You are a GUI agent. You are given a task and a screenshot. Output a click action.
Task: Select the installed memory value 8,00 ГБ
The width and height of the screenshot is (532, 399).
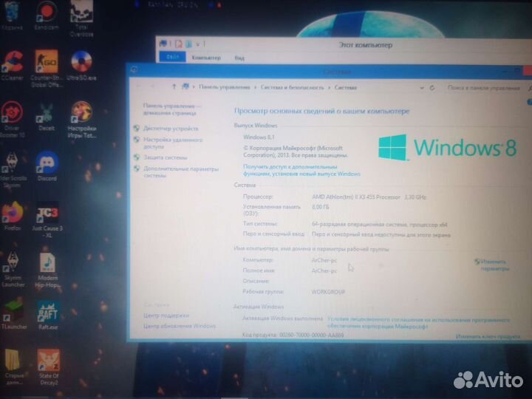pyautogui.click(x=321, y=207)
